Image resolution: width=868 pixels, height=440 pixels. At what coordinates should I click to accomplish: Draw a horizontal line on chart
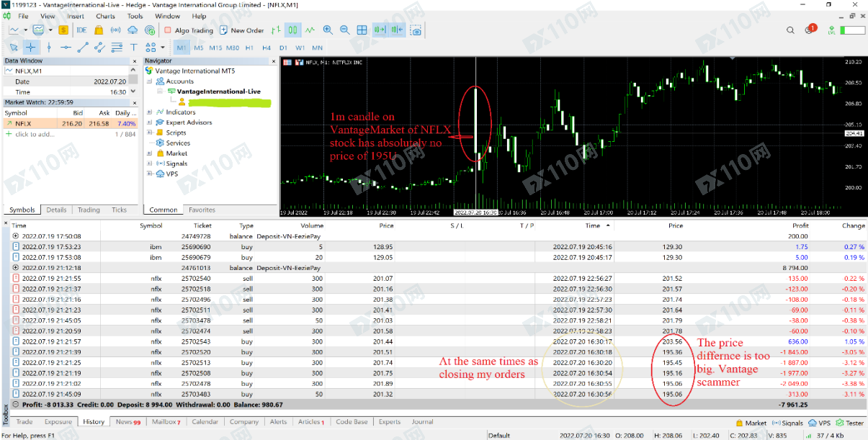tap(66, 48)
